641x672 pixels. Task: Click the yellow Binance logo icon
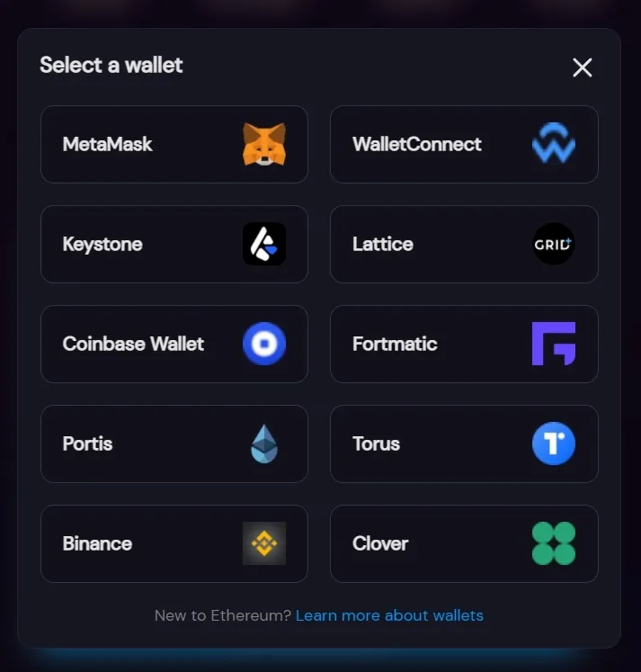(264, 543)
